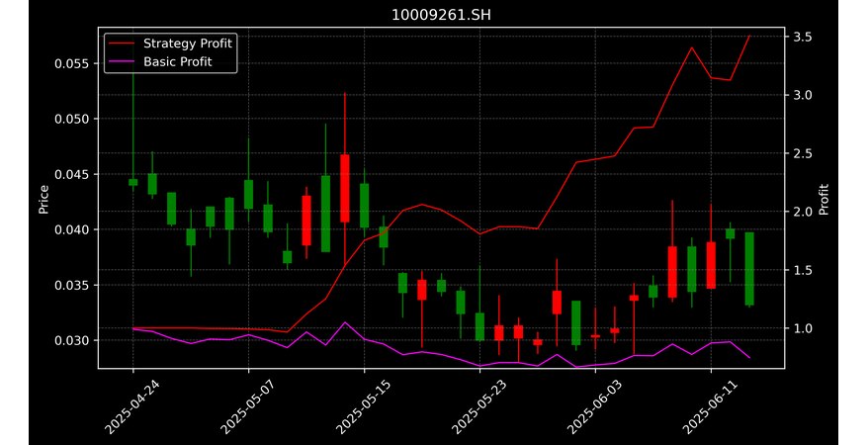Click the 2025-06-03 date label
Viewport: 868px width, 445px height.
click(594, 407)
